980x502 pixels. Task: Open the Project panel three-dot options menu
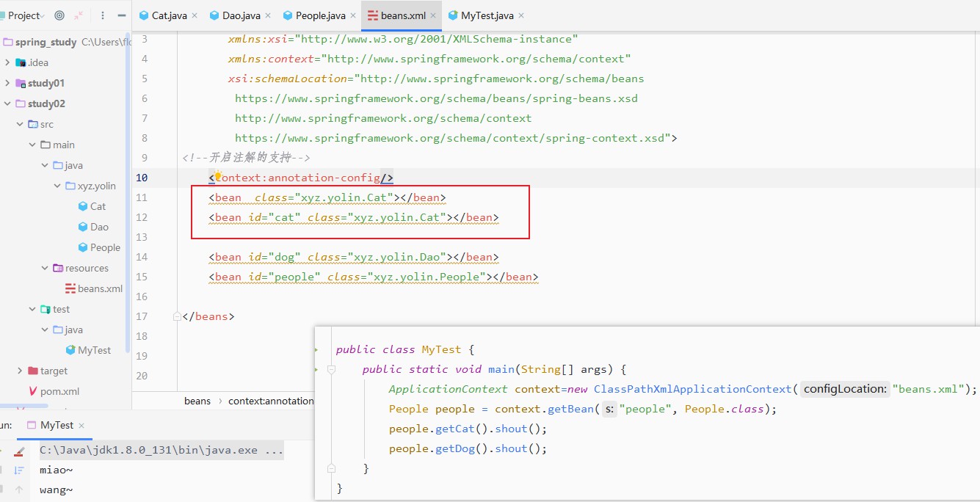[x=102, y=15]
